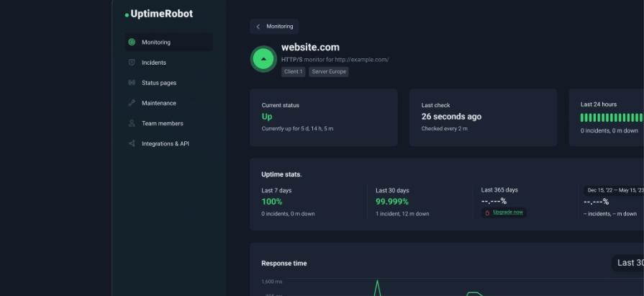Screen dimensions: 644x296
Task: Click the website.com monitor title
Action: (311, 48)
